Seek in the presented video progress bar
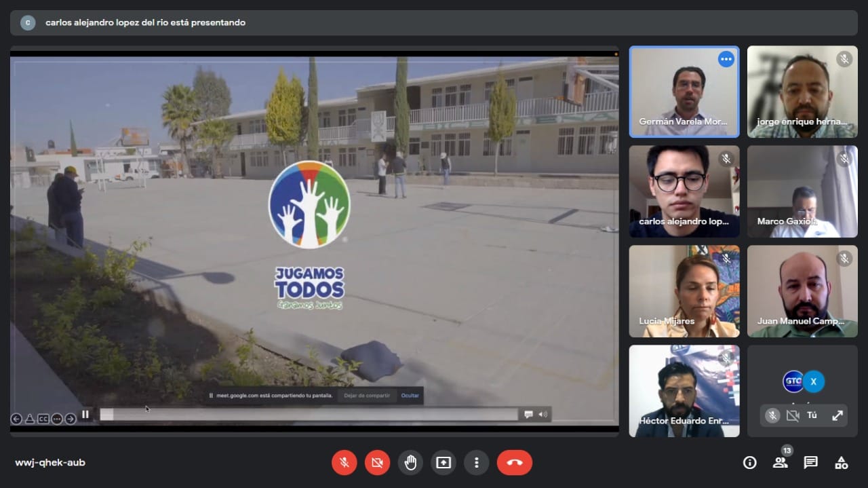 (309, 414)
